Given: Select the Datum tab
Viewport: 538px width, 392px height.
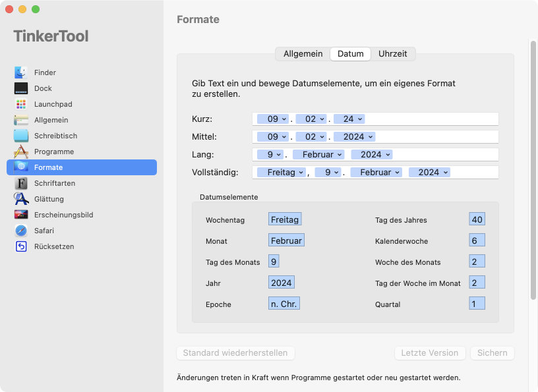Looking at the screenshot, I should point(350,54).
